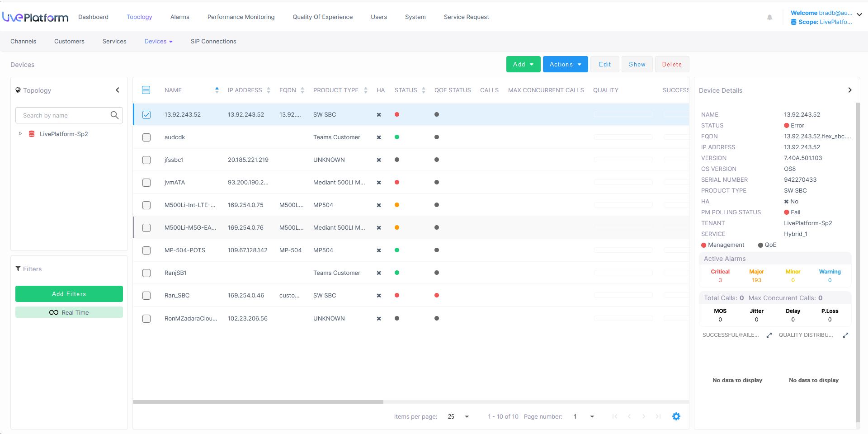The height and width of the screenshot is (434, 868).
Task: Click the search magnifier icon
Action: (114, 115)
